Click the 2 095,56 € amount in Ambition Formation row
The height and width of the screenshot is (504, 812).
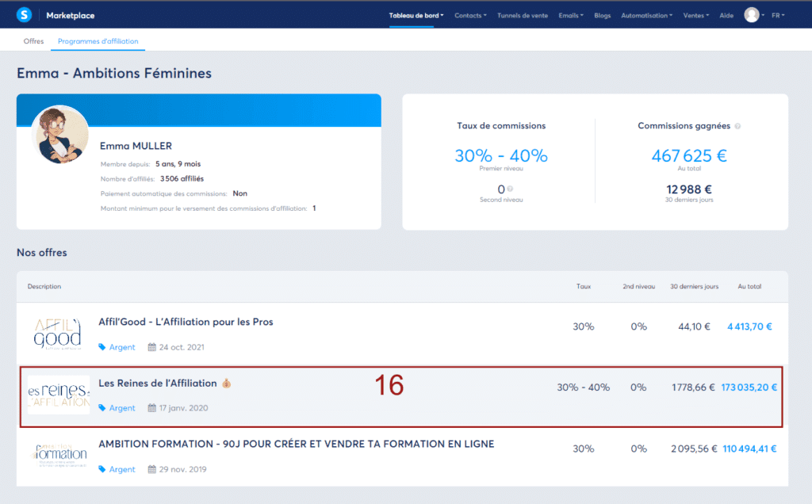click(x=694, y=449)
